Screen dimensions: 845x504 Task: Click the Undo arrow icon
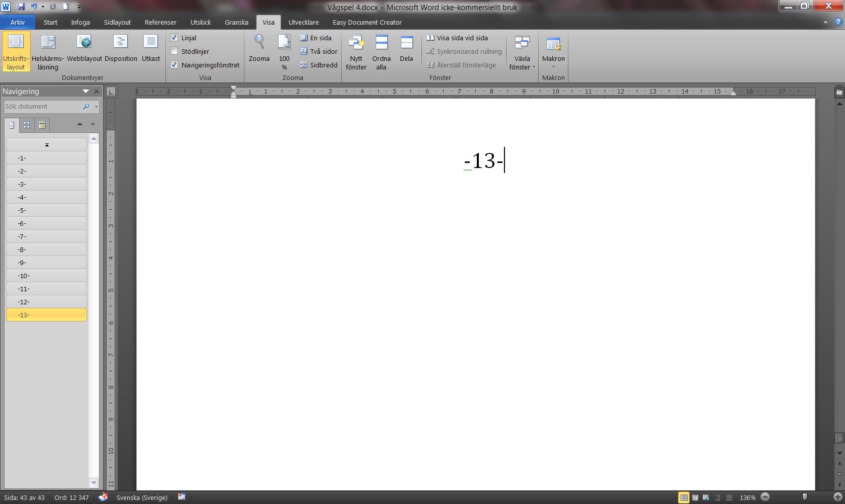click(34, 7)
